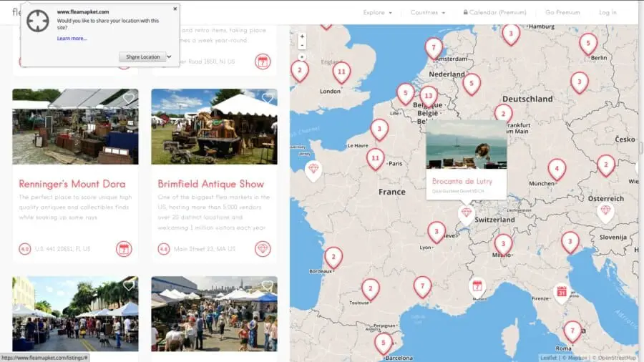Viewport: 644px width, 362px height.
Task: Open cluster 5 marker near Barcelona
Action: click(383, 343)
